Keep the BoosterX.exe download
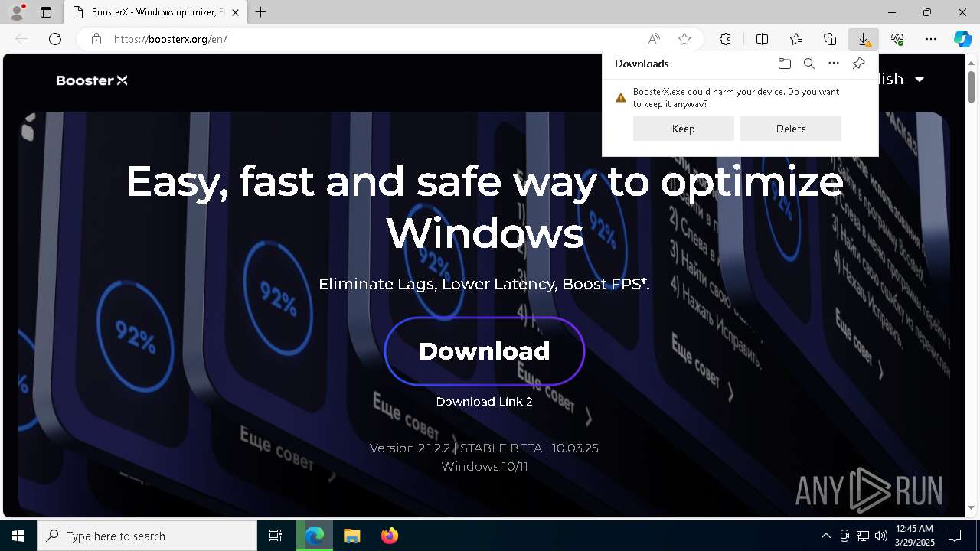The width and height of the screenshot is (980, 551). coord(684,129)
